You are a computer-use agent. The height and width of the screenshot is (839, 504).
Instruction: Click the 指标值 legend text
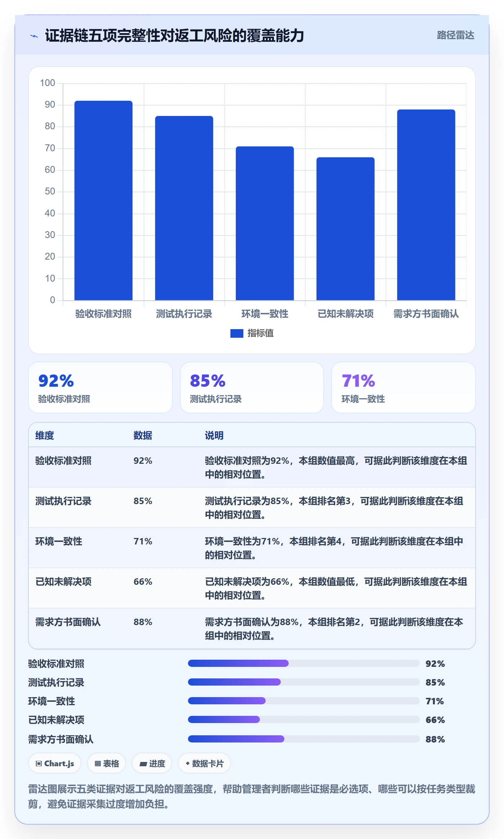pyautogui.click(x=261, y=333)
